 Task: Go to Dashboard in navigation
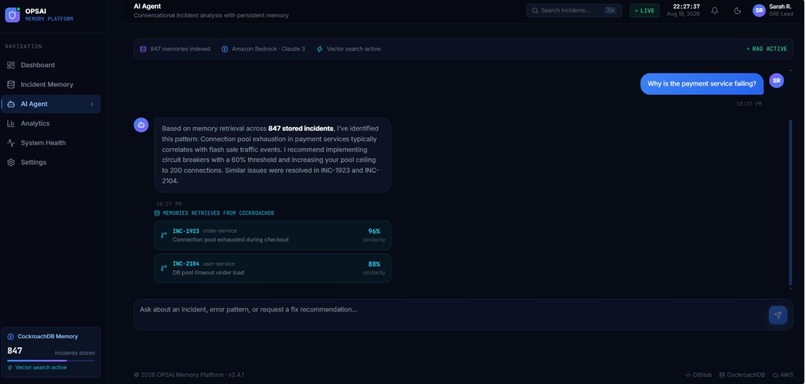51,65
